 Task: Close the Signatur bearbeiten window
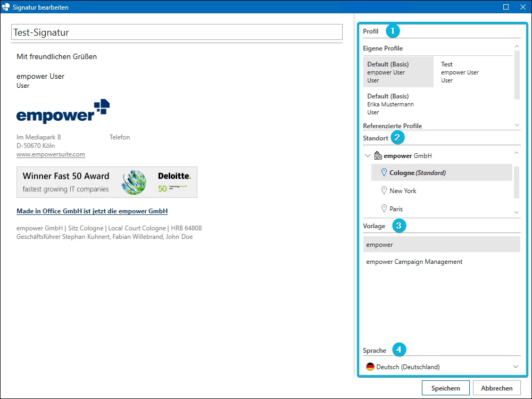pyautogui.click(x=523, y=7)
